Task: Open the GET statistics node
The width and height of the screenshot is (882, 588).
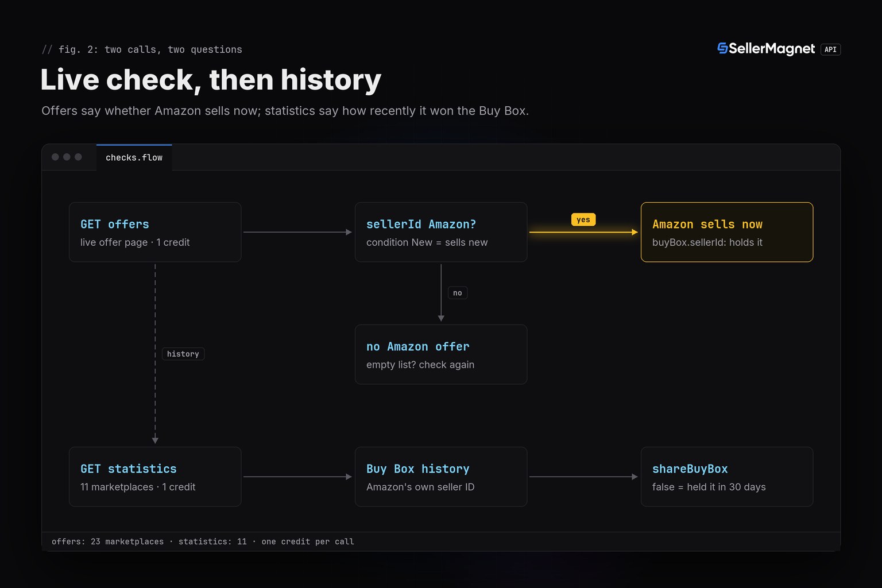Action: click(155, 477)
